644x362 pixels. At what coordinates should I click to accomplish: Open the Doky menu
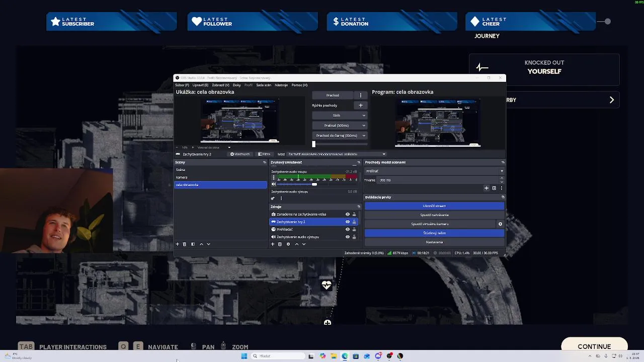point(236,85)
